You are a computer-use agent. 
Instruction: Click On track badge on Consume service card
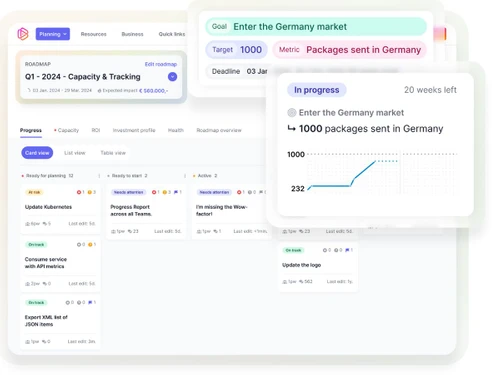click(x=36, y=245)
